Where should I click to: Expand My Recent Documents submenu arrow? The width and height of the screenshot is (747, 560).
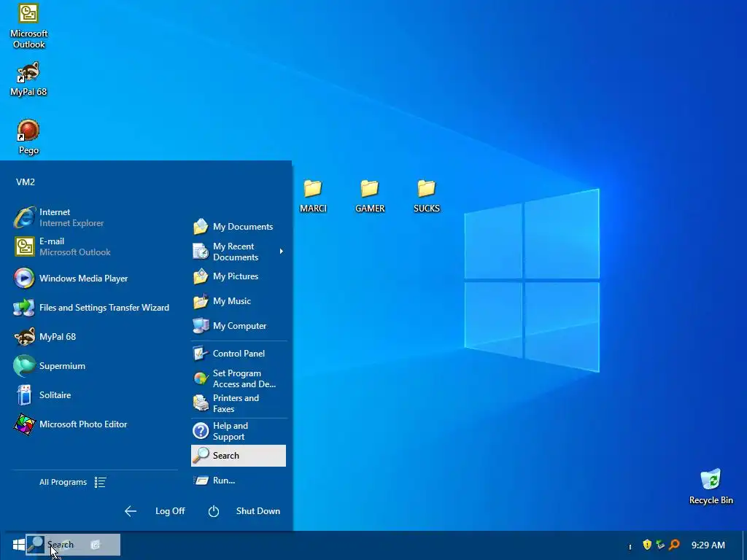[x=282, y=252]
